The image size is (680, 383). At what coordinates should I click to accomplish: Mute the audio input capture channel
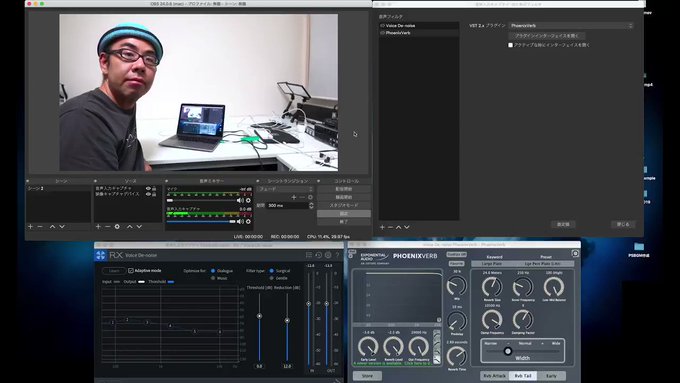(x=240, y=221)
